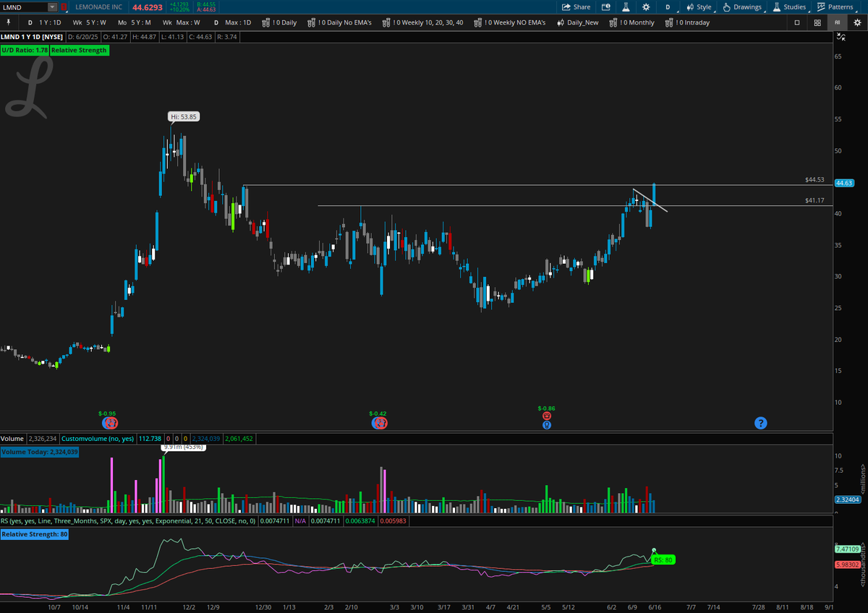Click the white downtrend line drawing near 6/9
The width and height of the screenshot is (868, 613).
tap(650, 201)
